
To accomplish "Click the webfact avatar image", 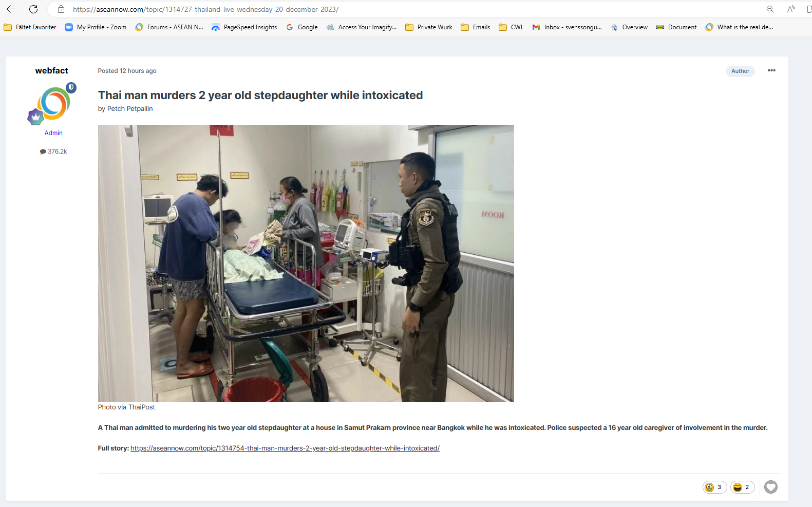I will 53,103.
